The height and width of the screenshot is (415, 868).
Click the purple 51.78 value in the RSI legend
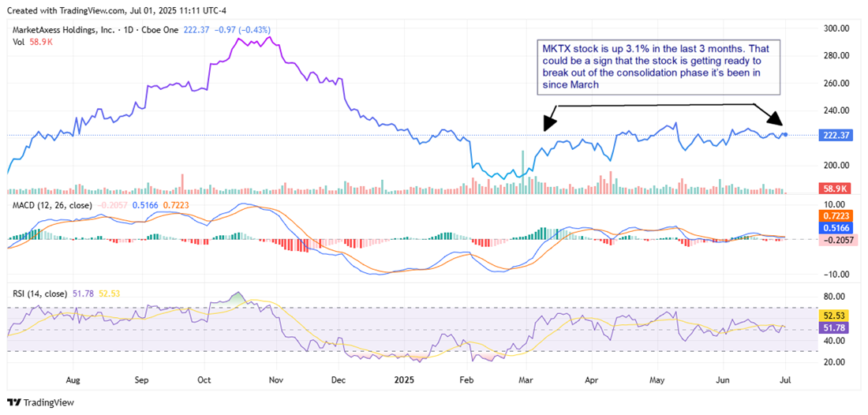(x=81, y=293)
